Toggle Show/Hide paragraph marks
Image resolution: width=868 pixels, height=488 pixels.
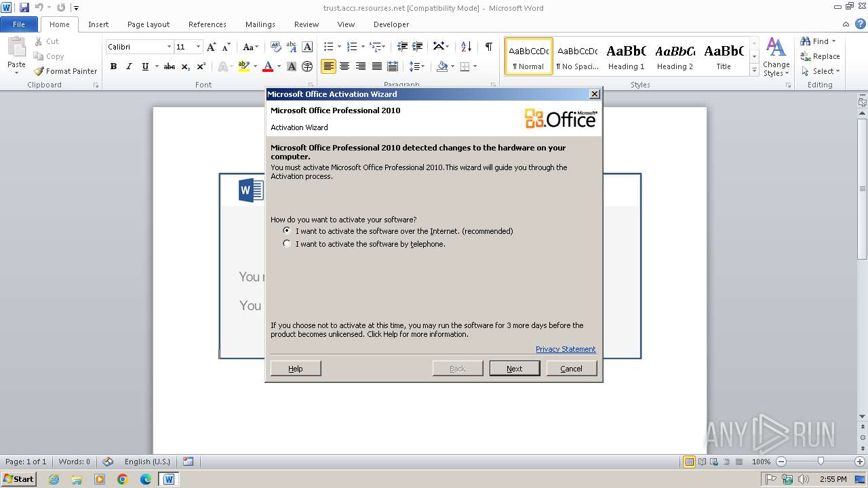point(488,47)
